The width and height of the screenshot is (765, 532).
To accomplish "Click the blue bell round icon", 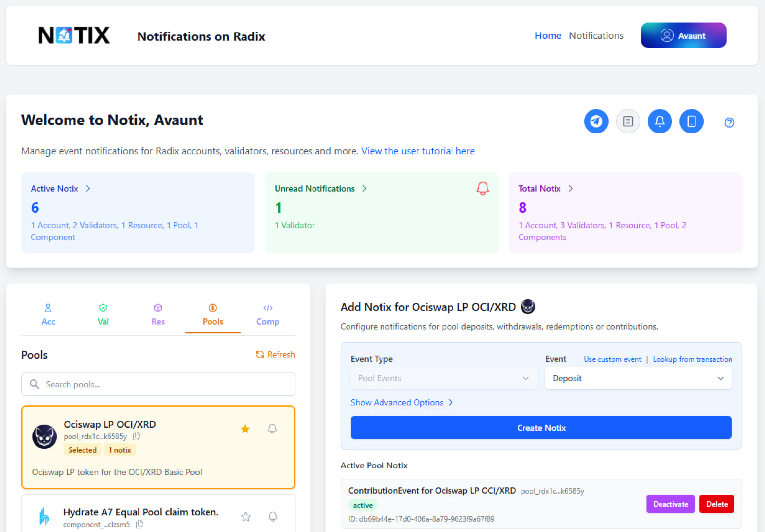I will 660,121.
